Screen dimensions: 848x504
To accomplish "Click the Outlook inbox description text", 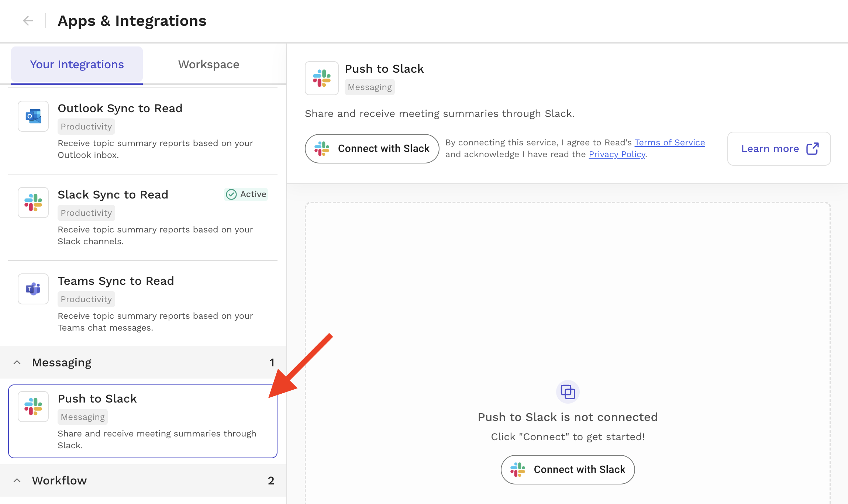I will [x=155, y=149].
